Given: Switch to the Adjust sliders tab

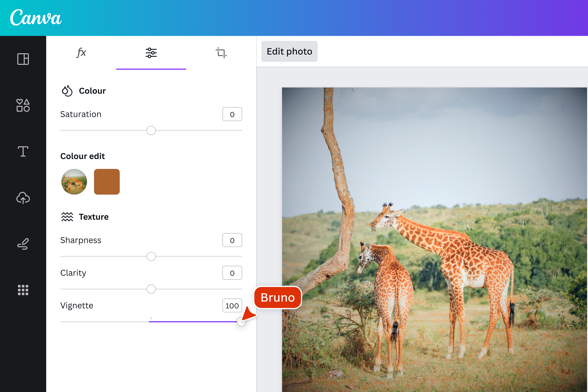Looking at the screenshot, I should [x=151, y=53].
